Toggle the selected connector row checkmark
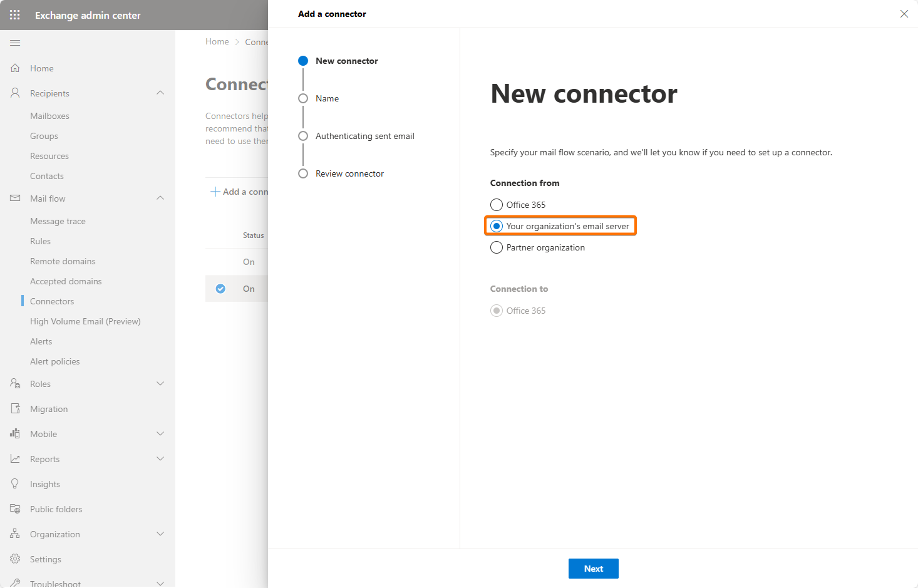The width and height of the screenshot is (918, 588). [220, 289]
